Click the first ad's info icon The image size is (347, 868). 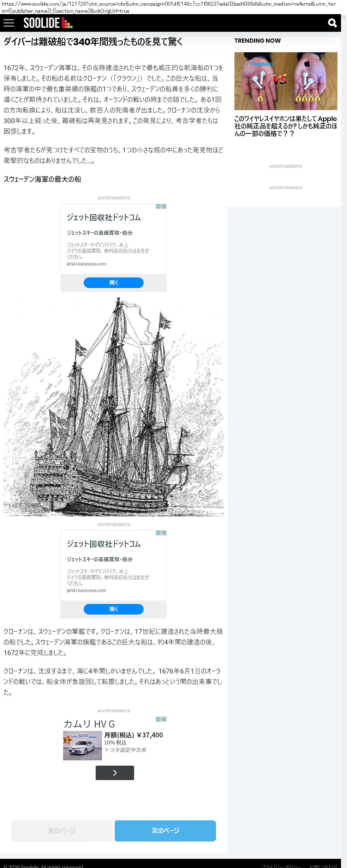pos(158,206)
